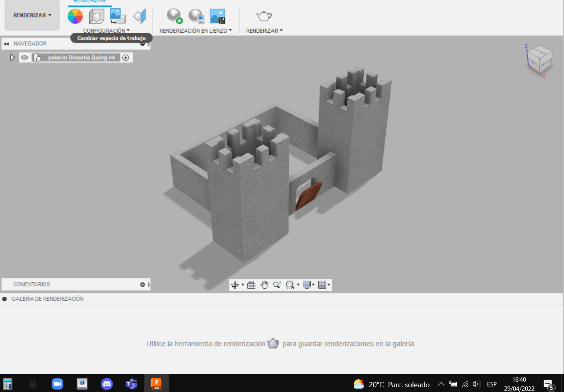Expand the CONFIGURACIÓN dropdown menu

(106, 31)
